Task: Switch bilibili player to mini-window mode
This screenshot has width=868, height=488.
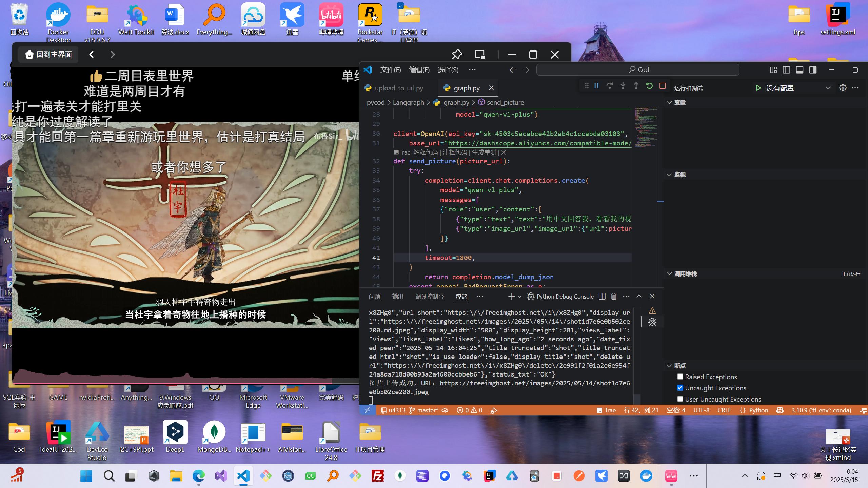Action: (x=480, y=55)
